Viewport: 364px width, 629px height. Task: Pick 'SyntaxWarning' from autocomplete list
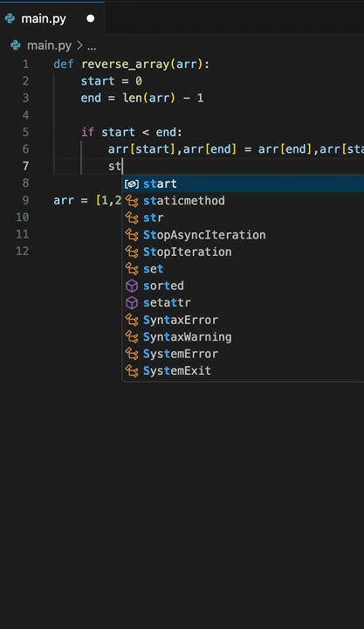243,337
